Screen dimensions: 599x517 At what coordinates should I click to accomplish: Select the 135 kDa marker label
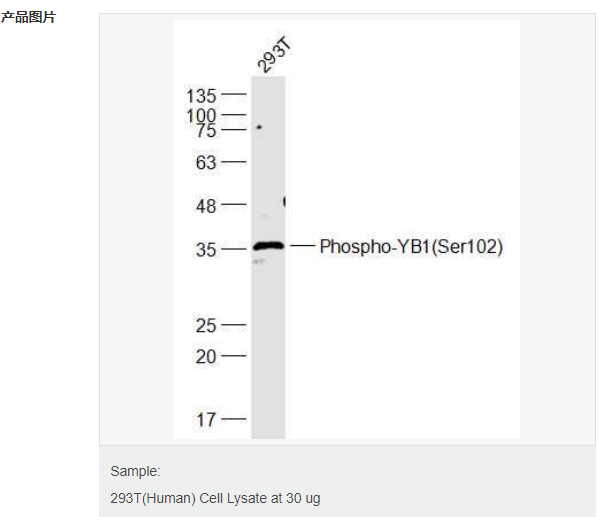point(201,96)
